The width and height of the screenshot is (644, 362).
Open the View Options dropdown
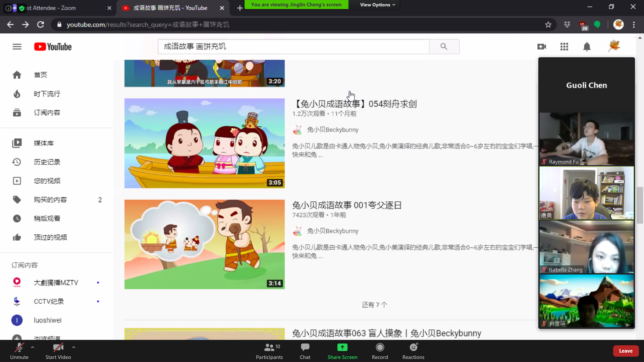(x=377, y=5)
